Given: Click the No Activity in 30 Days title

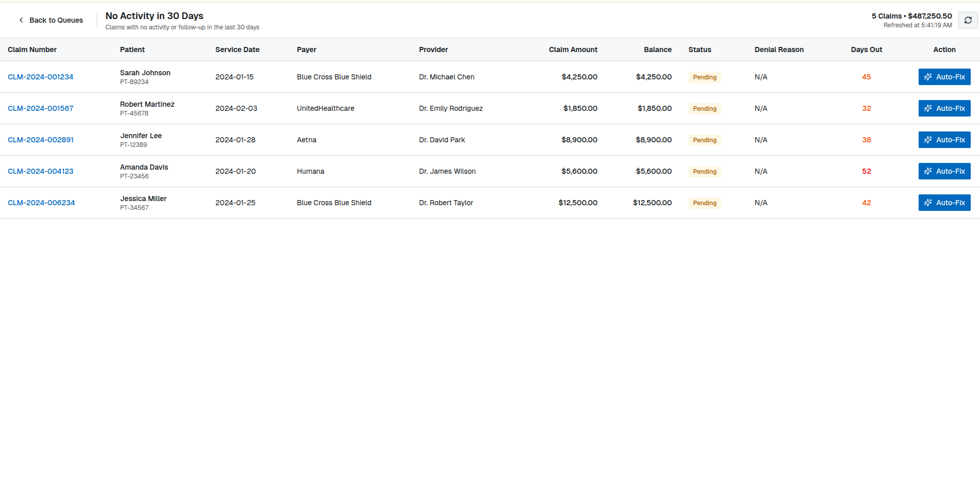Looking at the screenshot, I should [154, 16].
